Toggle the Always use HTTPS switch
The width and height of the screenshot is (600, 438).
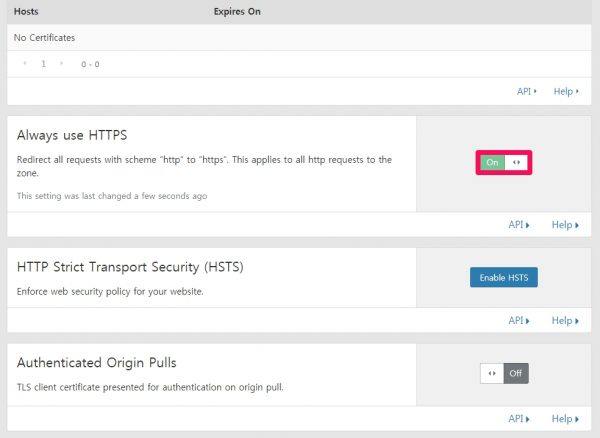503,162
